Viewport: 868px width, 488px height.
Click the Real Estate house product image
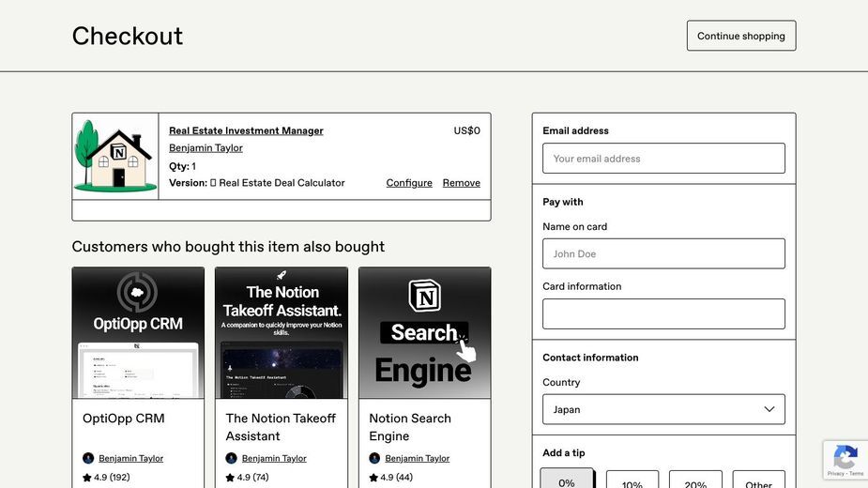(x=115, y=156)
